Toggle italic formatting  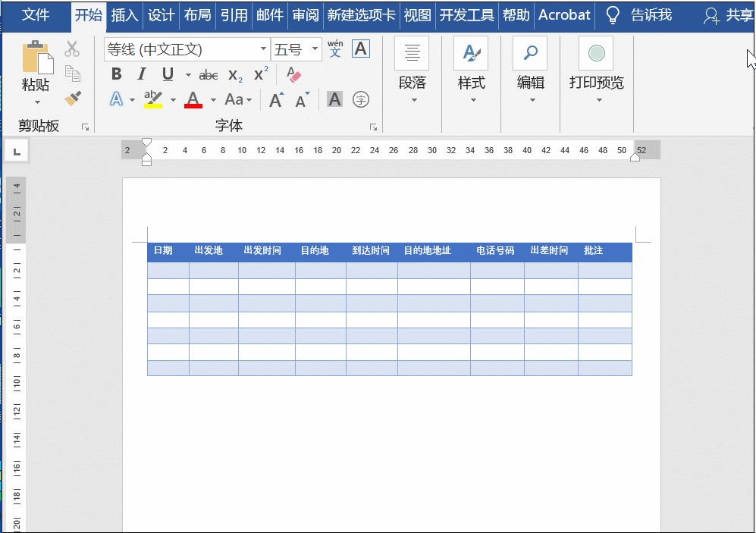pos(141,74)
